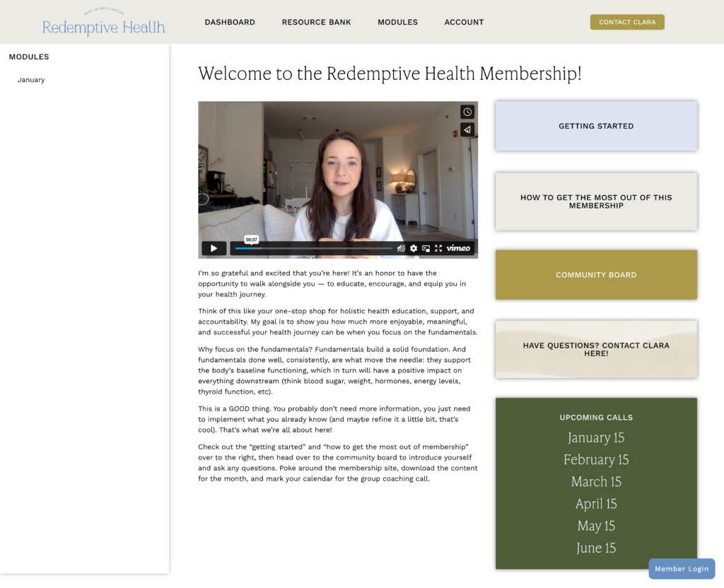Screen dimensions: 724x588
Task: Open video settings gear icon
Action: [x=414, y=248]
